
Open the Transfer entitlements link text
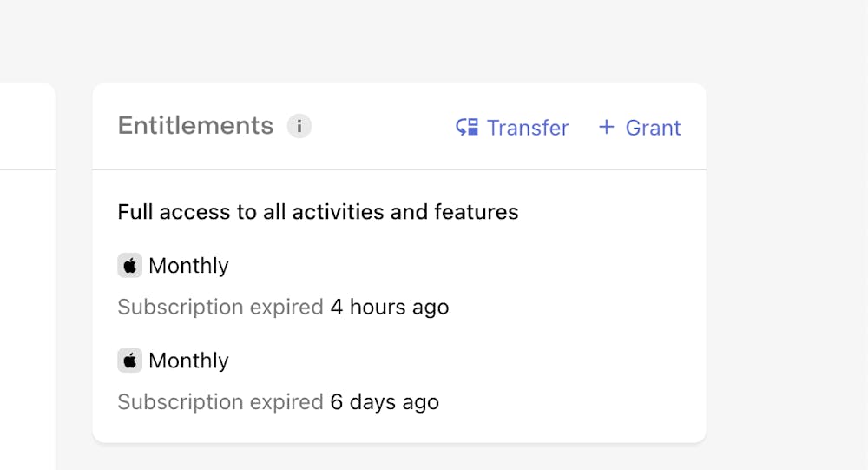(527, 128)
